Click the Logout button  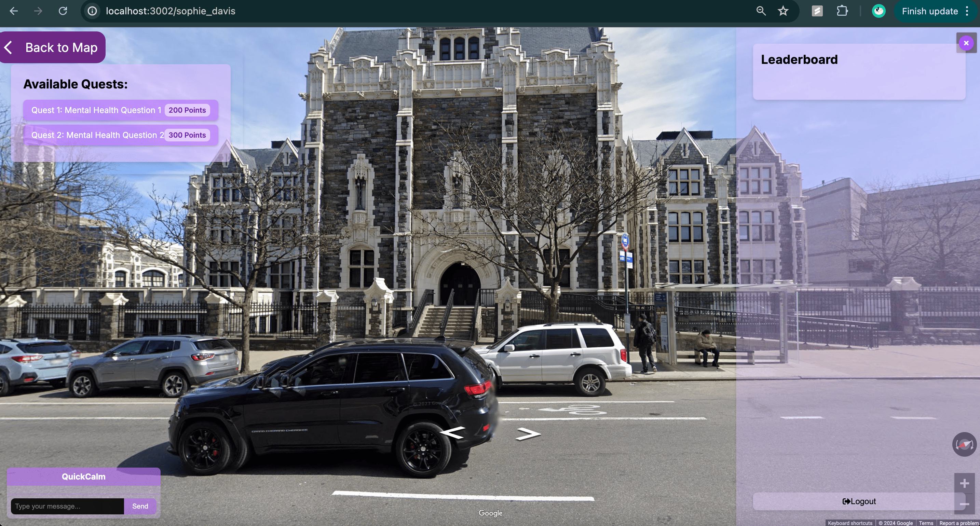859,501
